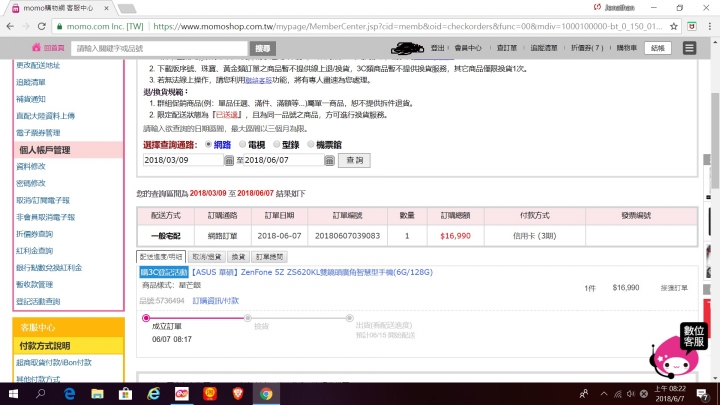This screenshot has width=720, height=405.
Task: Open 電子票券管理 in the sidebar
Action: (x=38, y=133)
